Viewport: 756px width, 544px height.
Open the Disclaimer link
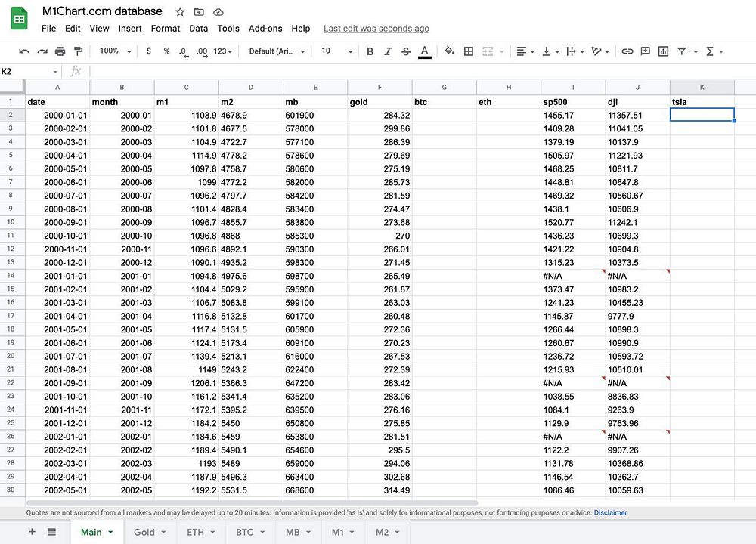610,513
